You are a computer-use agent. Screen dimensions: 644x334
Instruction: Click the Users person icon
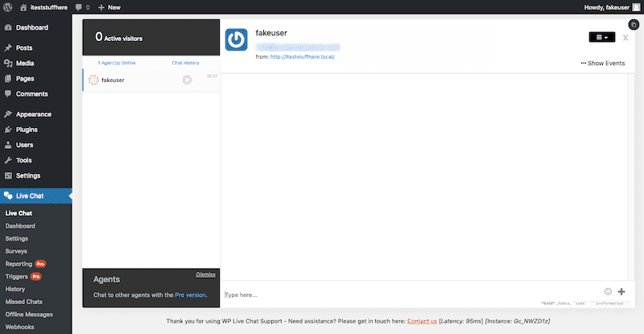[8, 145]
